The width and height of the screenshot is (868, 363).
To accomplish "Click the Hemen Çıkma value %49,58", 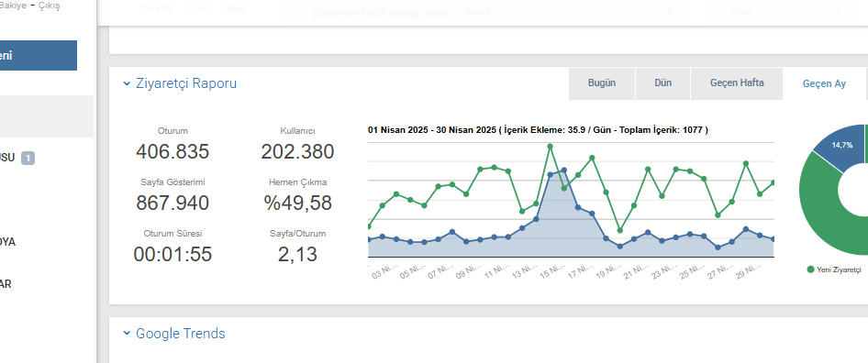I will click(x=298, y=203).
